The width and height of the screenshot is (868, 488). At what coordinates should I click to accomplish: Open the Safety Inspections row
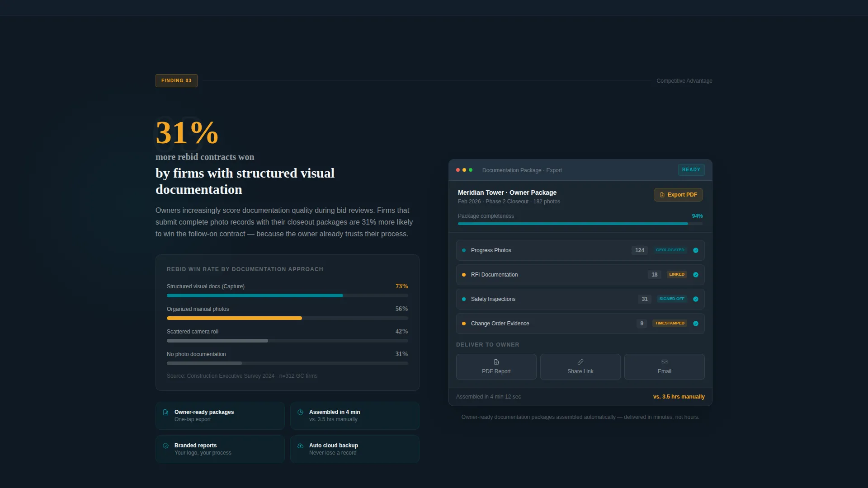click(580, 299)
